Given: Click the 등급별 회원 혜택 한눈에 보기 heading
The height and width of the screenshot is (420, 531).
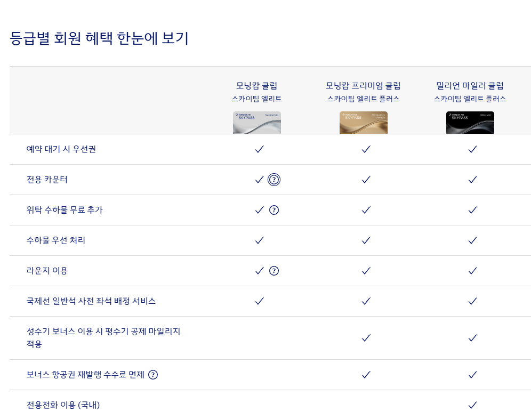Looking at the screenshot, I should coord(99,38).
